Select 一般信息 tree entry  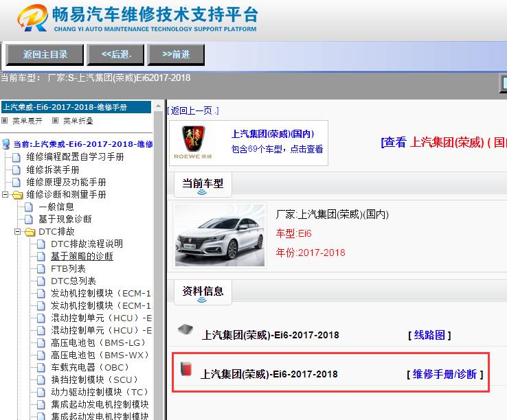(56, 207)
